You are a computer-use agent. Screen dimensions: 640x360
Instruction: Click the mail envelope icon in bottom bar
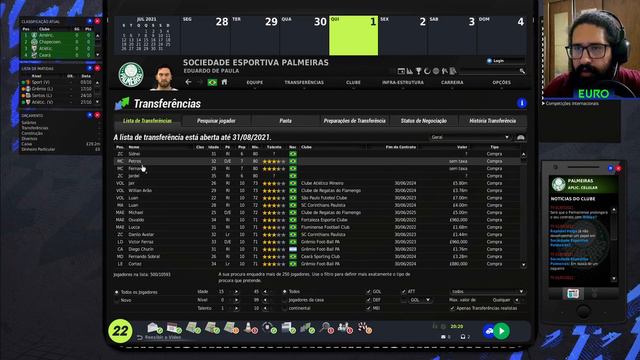point(154,327)
